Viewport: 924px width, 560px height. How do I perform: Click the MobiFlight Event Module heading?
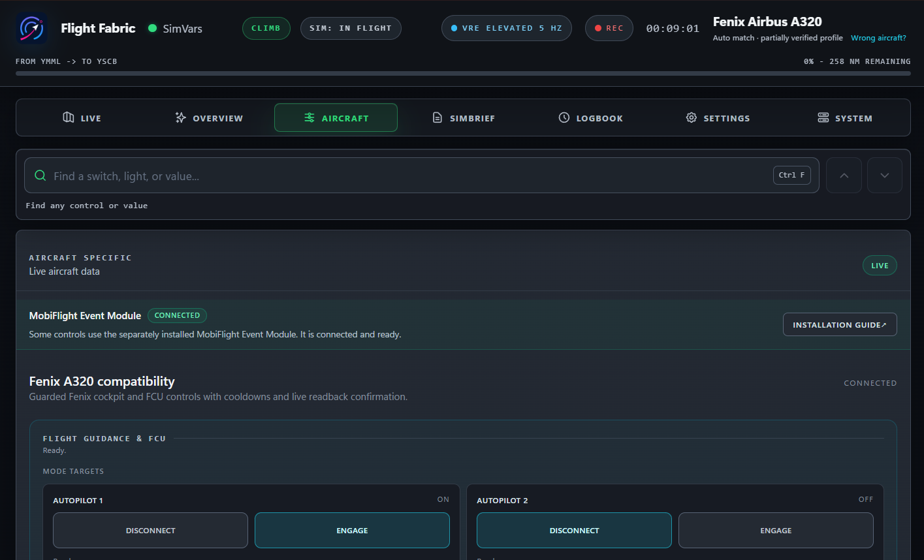coord(85,315)
